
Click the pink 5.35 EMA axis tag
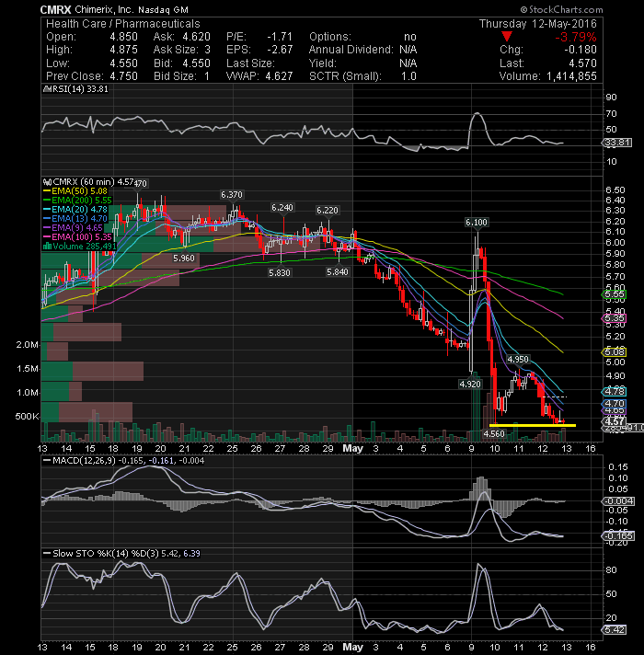click(x=615, y=318)
